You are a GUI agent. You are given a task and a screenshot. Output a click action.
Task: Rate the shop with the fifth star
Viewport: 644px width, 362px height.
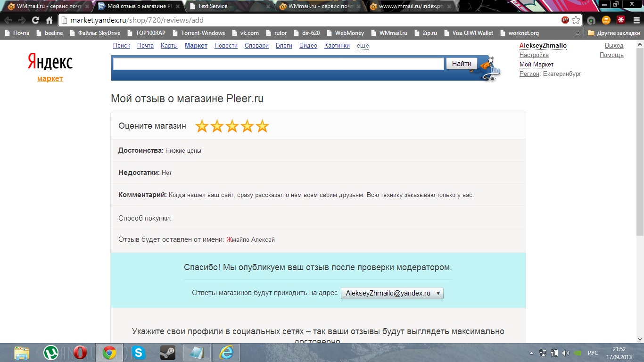[x=262, y=126]
